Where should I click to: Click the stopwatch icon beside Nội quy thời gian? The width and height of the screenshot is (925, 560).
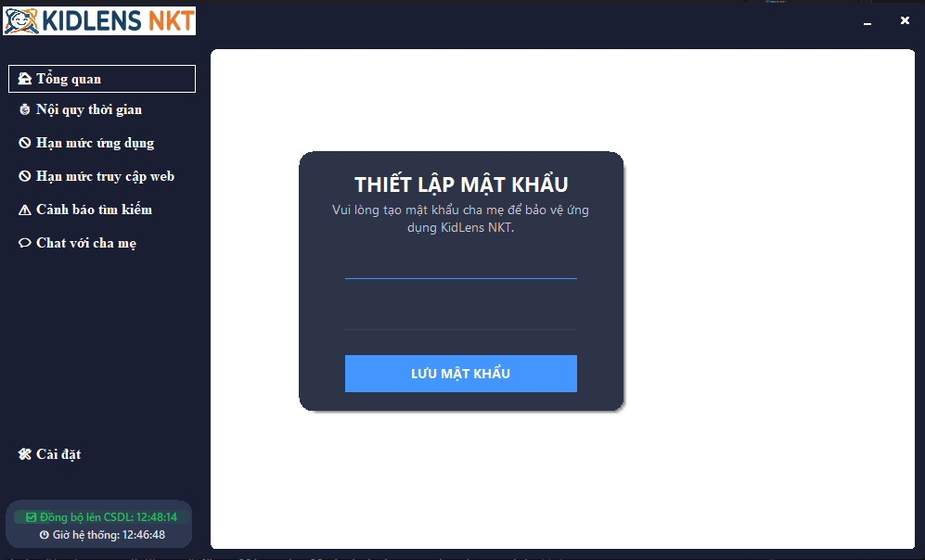[x=25, y=109]
